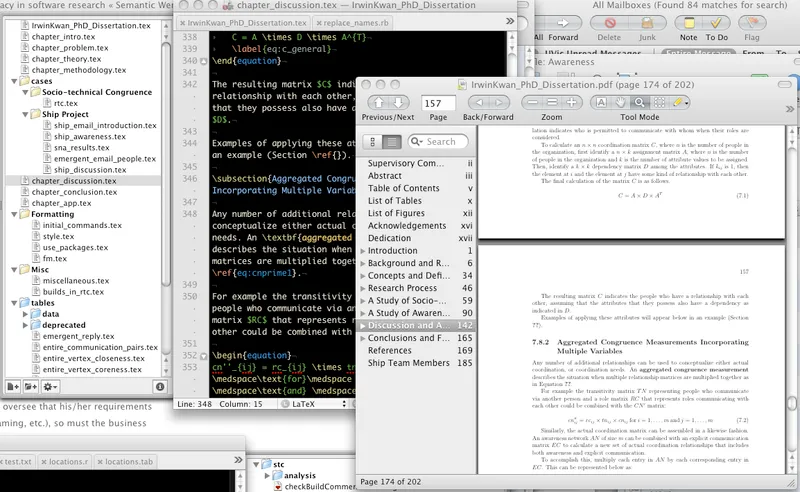800x492 pixels.
Task: Toggle fold marker at line 340
Action: click(204, 61)
